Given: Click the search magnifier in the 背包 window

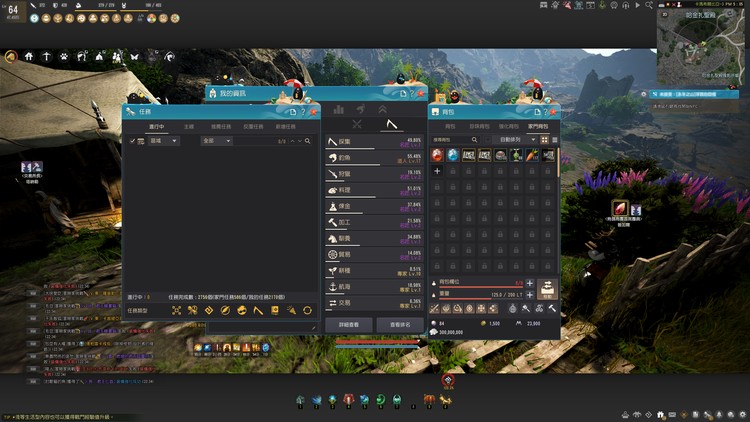Looking at the screenshot, I should (x=474, y=140).
